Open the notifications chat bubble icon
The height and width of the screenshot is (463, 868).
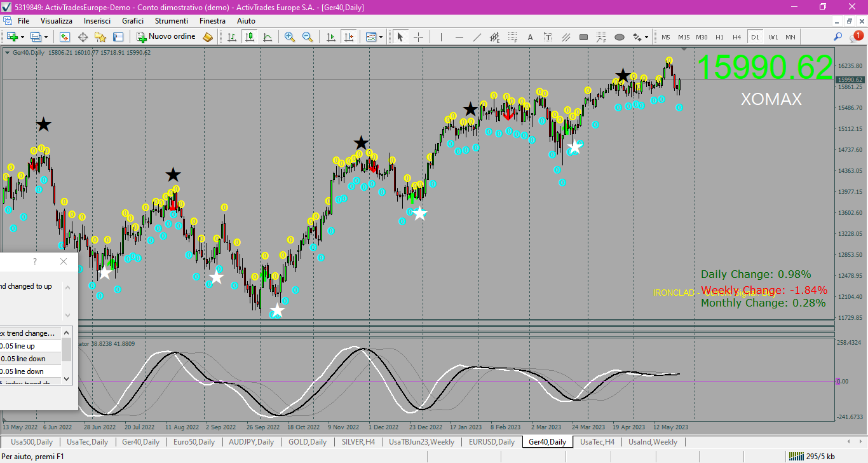pyautogui.click(x=856, y=38)
